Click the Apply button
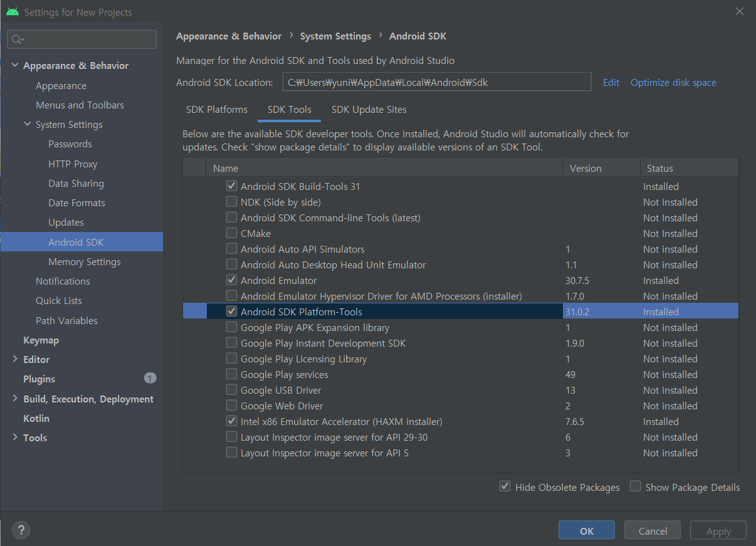This screenshot has height=546, width=756. pos(718,530)
